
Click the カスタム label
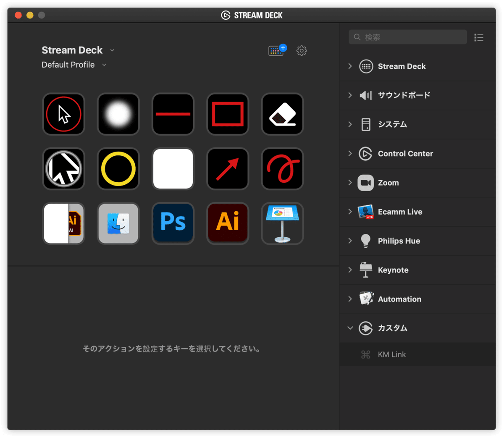[393, 328]
